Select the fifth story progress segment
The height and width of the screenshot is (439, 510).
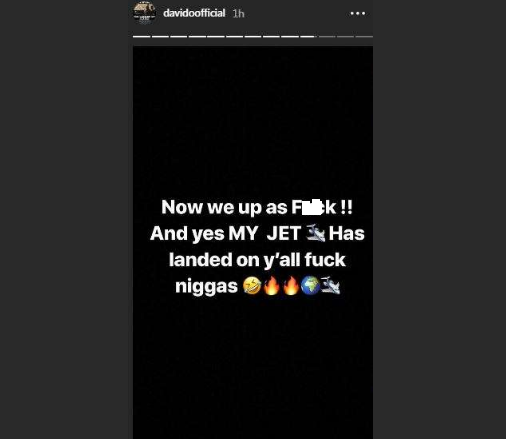(x=216, y=36)
